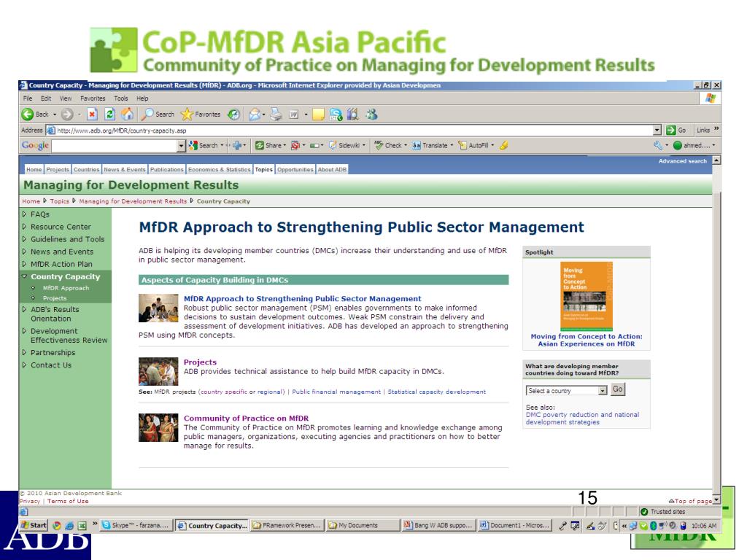Click the Google toolbar Search button
Screen dimensions: 747x560
click(204, 146)
